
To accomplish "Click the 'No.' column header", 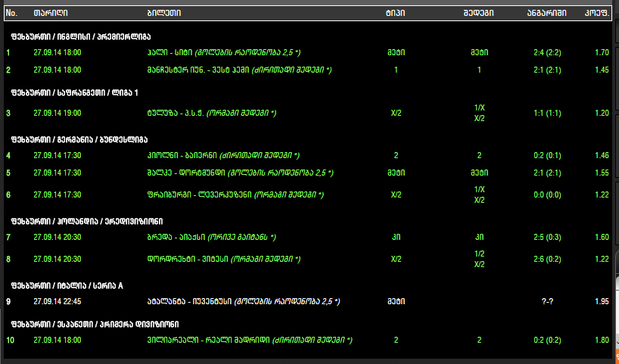I will coord(12,13).
